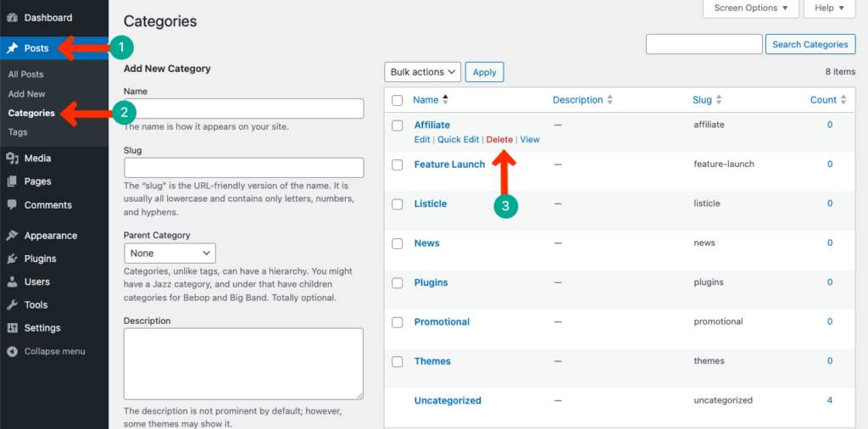Click Edit link under Affiliate
The image size is (868, 429).
pos(422,140)
